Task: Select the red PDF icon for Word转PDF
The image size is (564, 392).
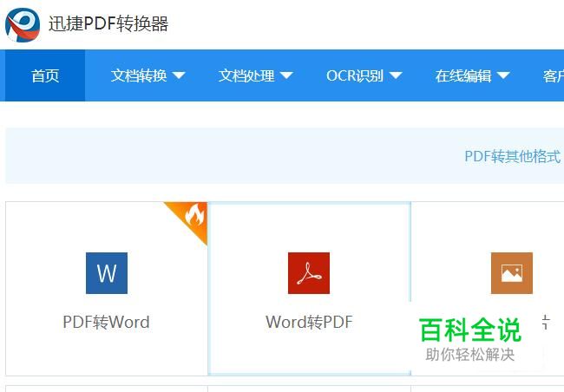Action: pyautogui.click(x=309, y=273)
